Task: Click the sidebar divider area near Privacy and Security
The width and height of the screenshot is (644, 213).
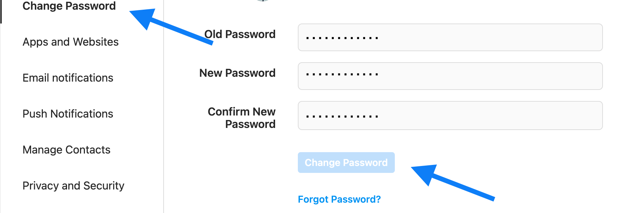Action: tap(163, 186)
